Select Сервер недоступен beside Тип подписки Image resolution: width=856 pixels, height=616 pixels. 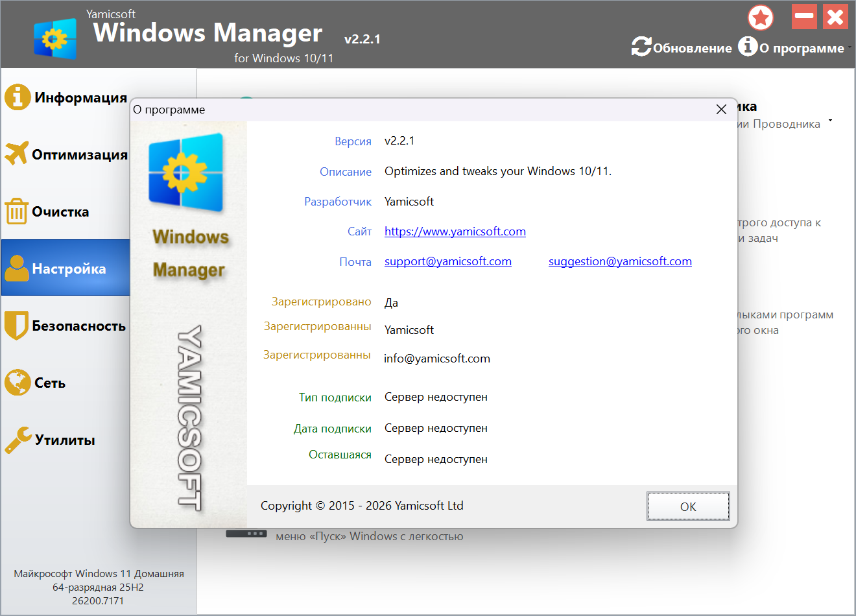tap(436, 397)
